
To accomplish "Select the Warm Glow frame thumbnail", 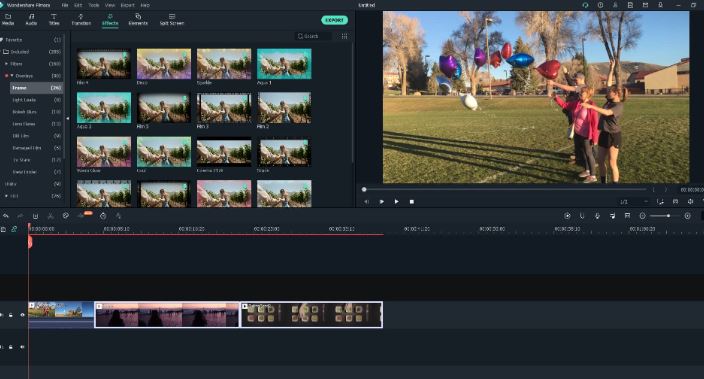I will pos(104,152).
